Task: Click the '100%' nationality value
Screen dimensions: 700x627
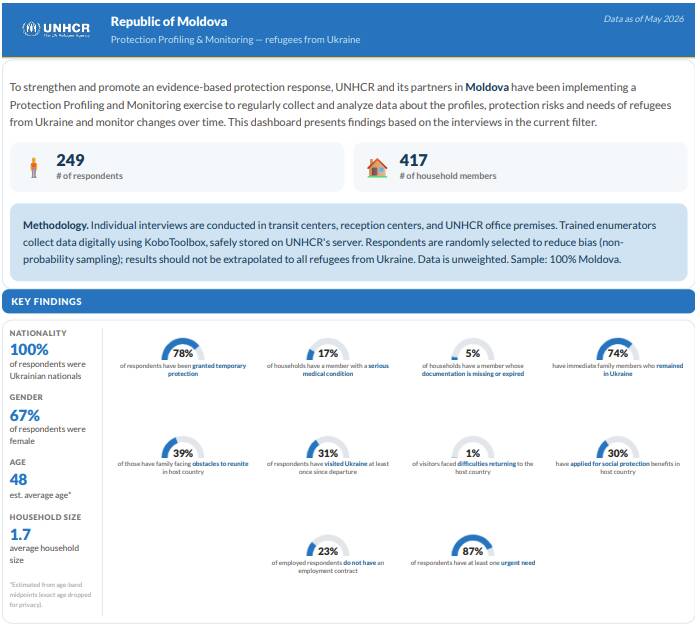Action: [29, 349]
